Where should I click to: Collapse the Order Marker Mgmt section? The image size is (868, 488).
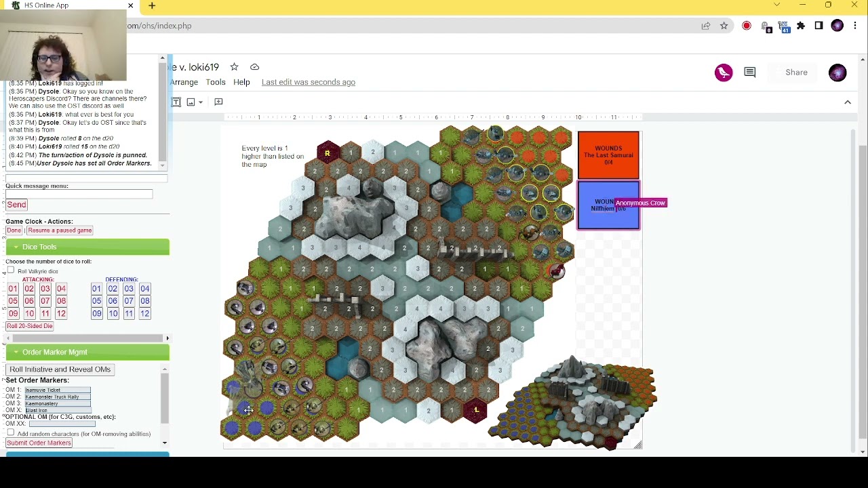(87, 352)
